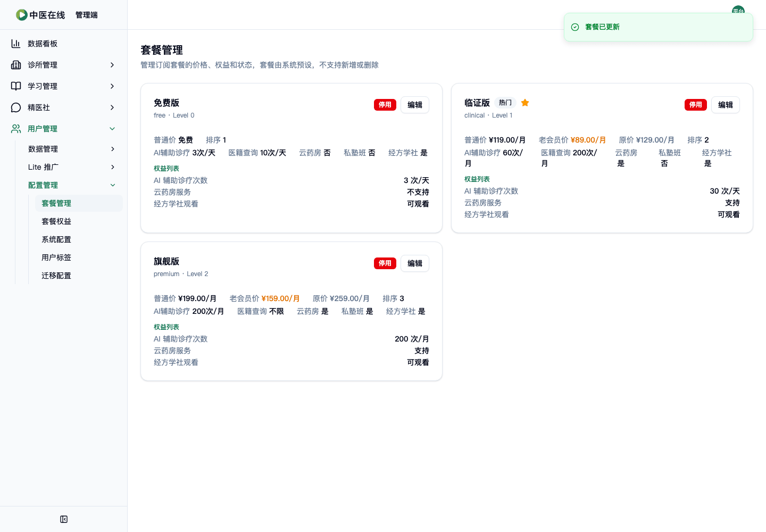
Task: Open 用户标签 menu item
Action: click(79, 257)
